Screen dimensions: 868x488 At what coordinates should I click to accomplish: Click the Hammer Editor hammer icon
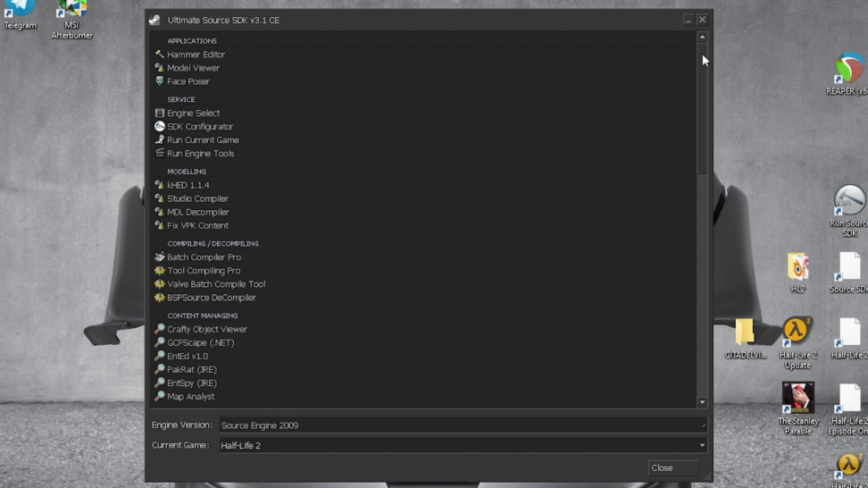click(160, 55)
